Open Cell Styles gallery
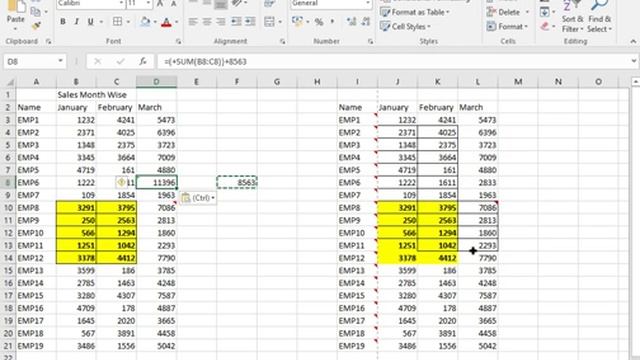Screen dimensions: 640x360 [x=405, y=27]
